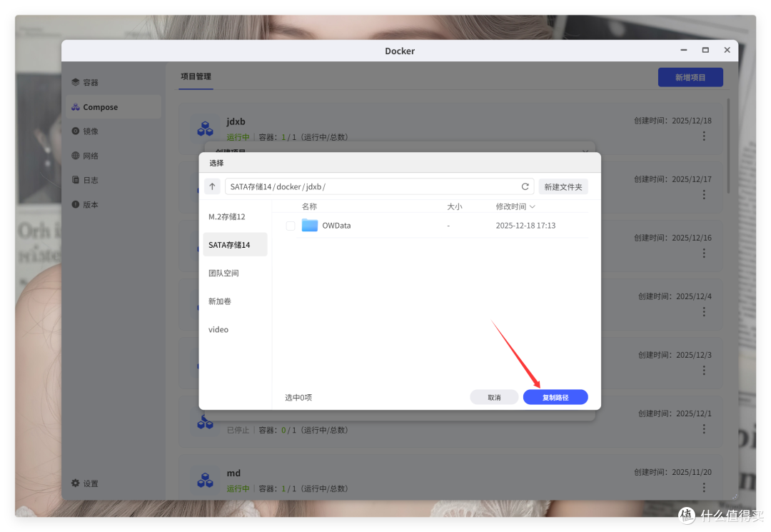The image size is (771, 532).
Task: Click the up-directory arrow in the file dialog
Action: 213,186
